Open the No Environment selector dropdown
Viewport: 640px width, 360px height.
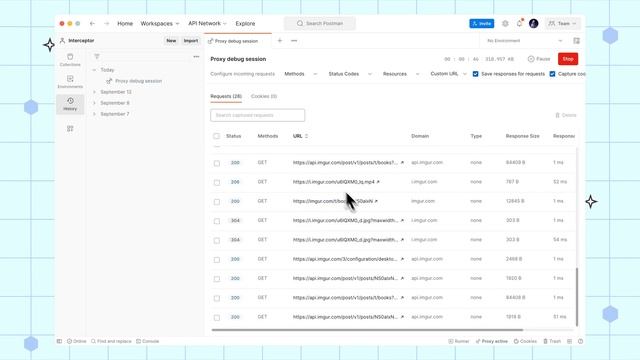524,40
